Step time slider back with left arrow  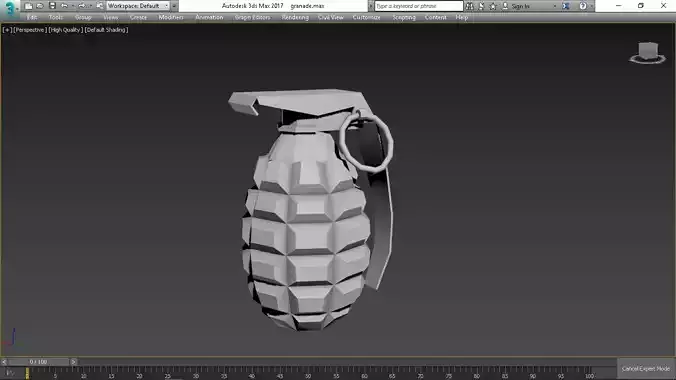[4, 362]
